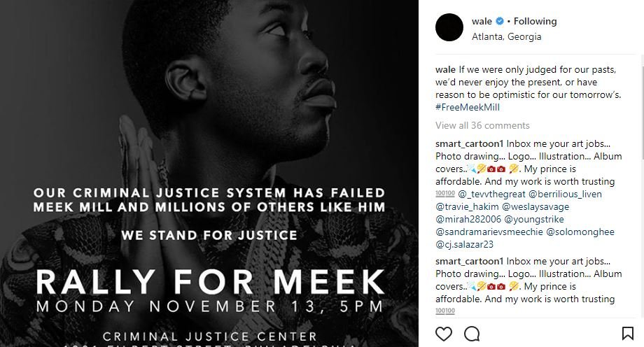The height and width of the screenshot is (347, 644).
Task: Click the verified badge next to wale
Action: point(499,22)
